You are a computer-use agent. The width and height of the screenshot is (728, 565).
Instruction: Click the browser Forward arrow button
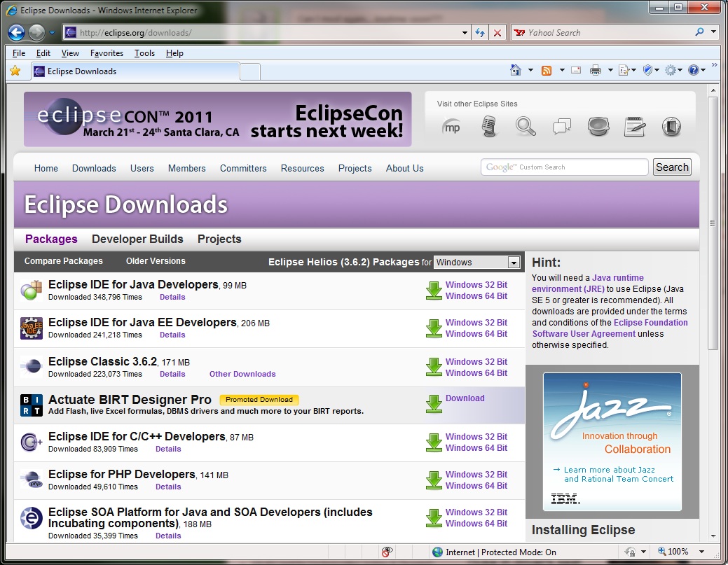click(36, 32)
